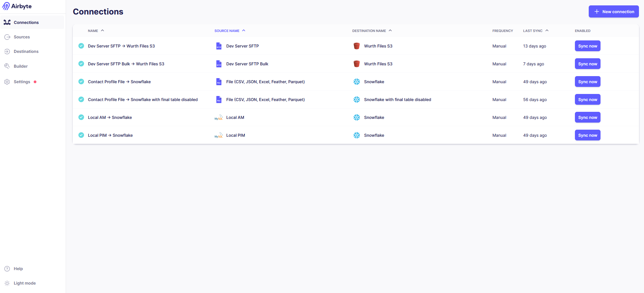The width and height of the screenshot is (644, 293).
Task: Click the green status check for Local PIM connection
Action: [81, 135]
